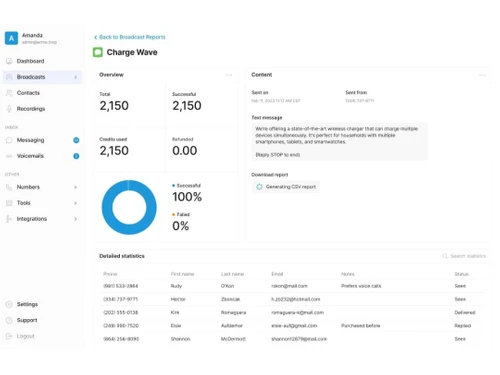Click the Prefers voice calls note
The width and height of the screenshot is (500, 375).
361,286
